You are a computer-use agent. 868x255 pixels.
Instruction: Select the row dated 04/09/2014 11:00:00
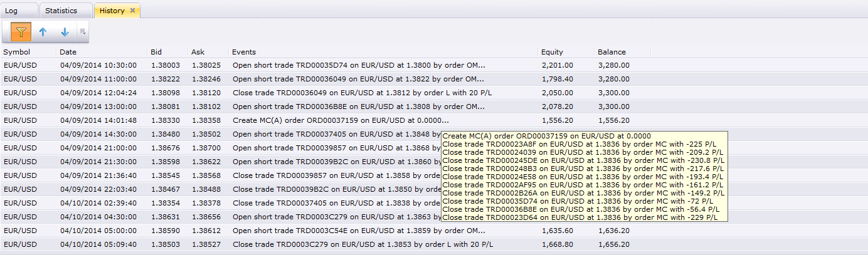point(434,79)
